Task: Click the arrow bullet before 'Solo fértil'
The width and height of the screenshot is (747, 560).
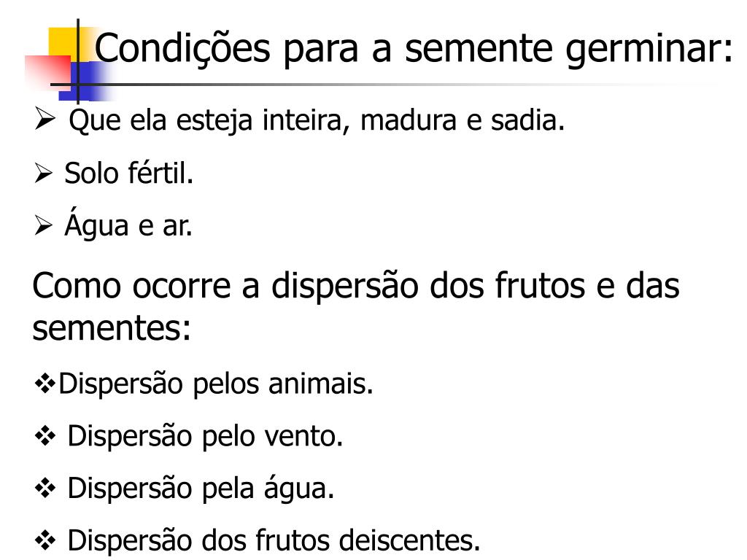Action: click(x=43, y=175)
